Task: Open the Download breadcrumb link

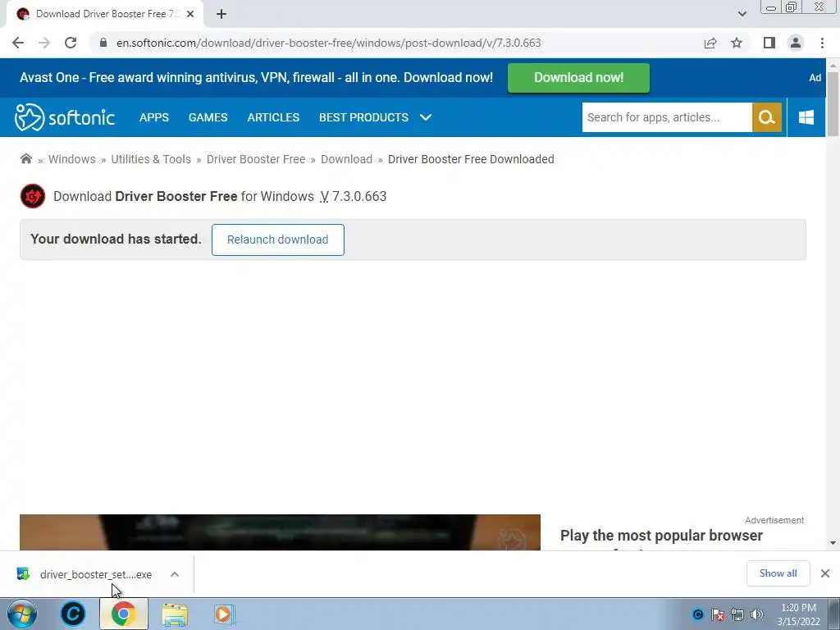Action: 347,159
